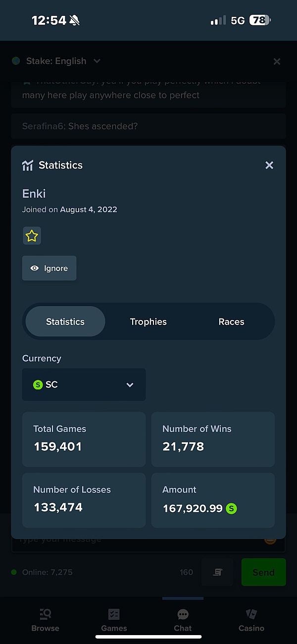This screenshot has width=297, height=644.
Task: Click the eye icon inside the Ignore button
Action: [35, 268]
